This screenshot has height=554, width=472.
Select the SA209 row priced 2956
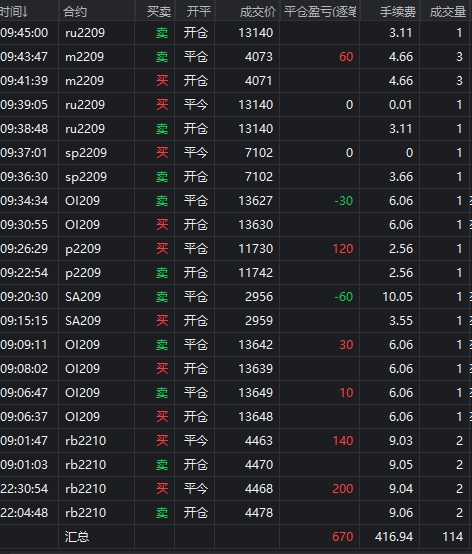pos(235,297)
